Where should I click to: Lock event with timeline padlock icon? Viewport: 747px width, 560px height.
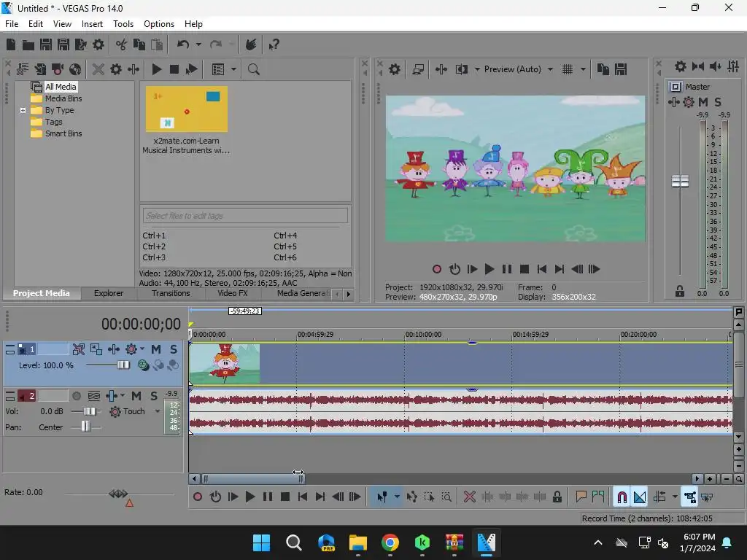click(557, 497)
